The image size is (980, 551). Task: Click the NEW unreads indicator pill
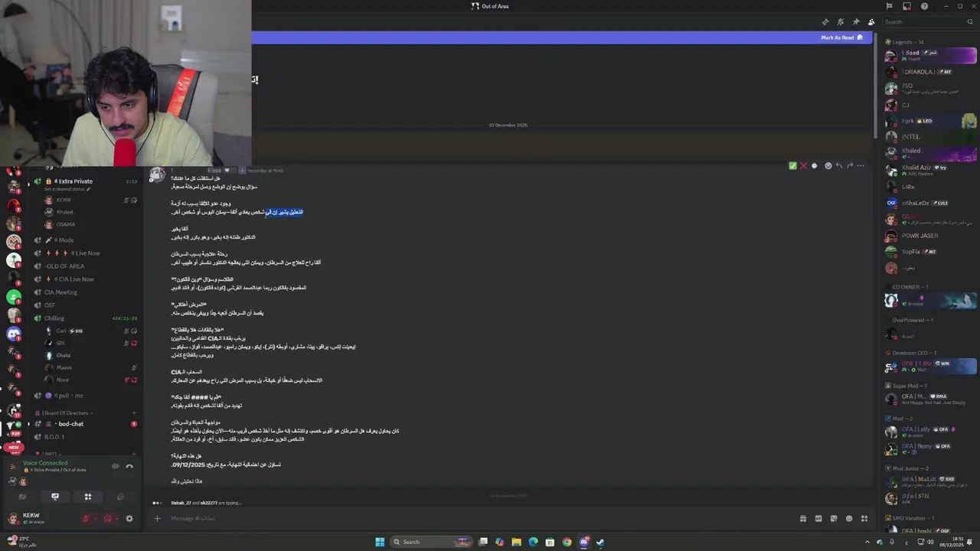pos(14,447)
